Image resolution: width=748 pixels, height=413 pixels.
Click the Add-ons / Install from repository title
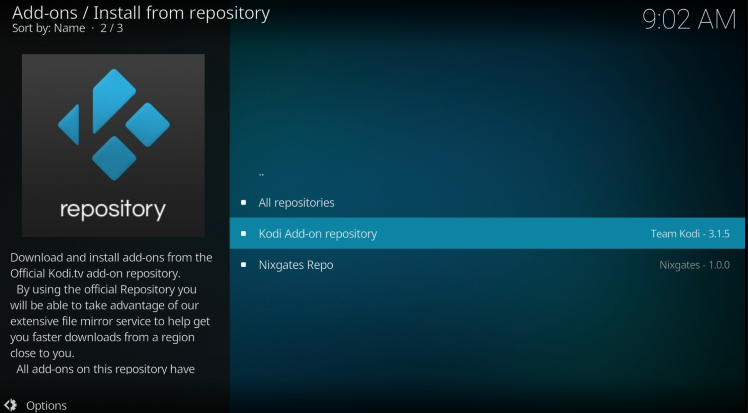tap(141, 13)
